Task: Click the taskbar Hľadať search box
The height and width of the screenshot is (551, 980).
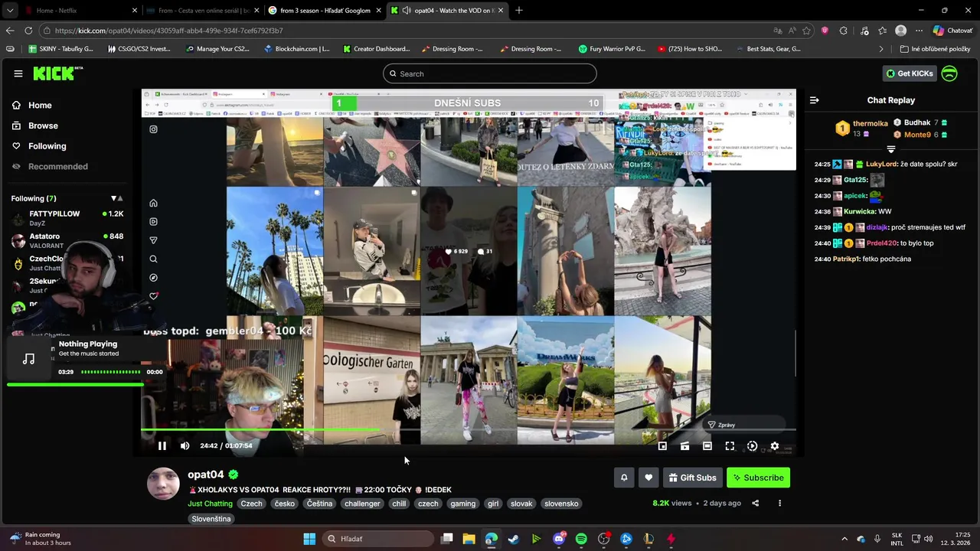Action: 377,539
